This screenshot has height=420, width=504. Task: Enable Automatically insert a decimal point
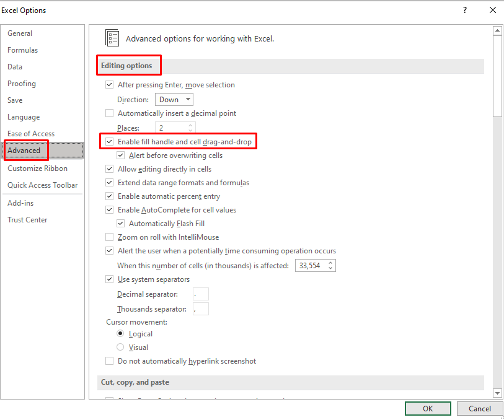[109, 113]
